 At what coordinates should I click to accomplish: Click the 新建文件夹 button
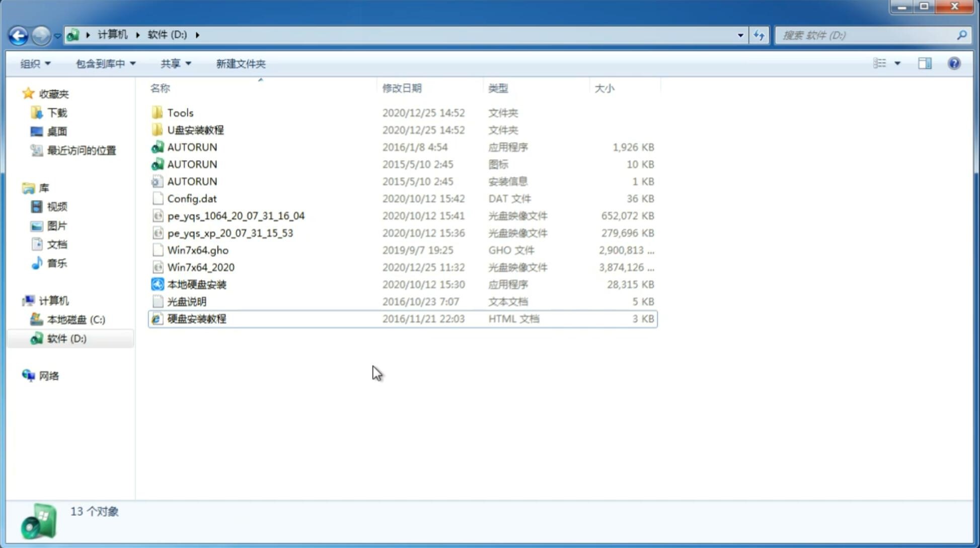pos(241,63)
